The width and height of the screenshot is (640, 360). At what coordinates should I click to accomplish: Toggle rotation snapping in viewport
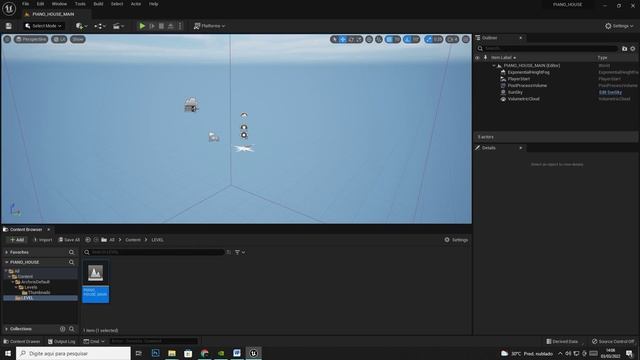(x=407, y=39)
